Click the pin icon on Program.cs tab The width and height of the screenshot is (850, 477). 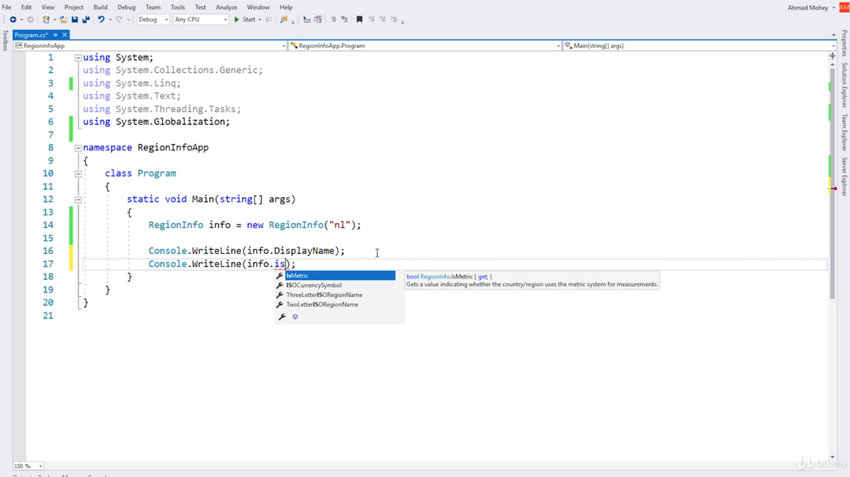(55, 35)
